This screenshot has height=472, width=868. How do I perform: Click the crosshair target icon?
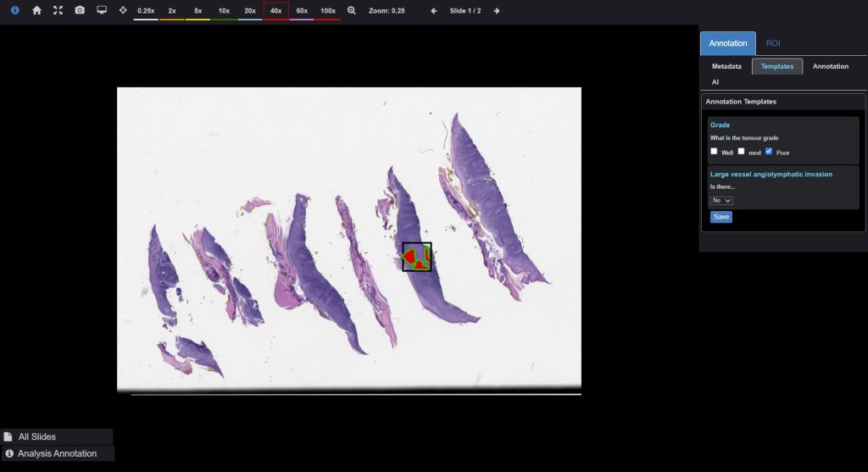123,10
